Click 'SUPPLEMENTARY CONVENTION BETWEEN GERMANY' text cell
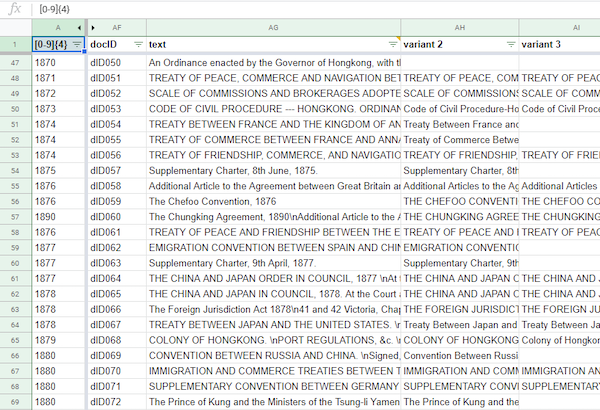The width and height of the screenshot is (600, 410). (273, 387)
